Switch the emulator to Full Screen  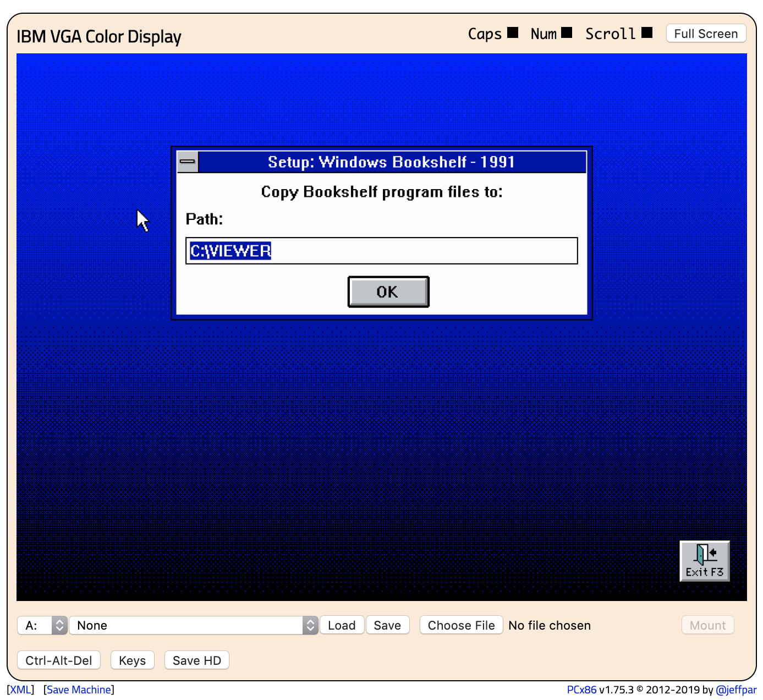(706, 33)
